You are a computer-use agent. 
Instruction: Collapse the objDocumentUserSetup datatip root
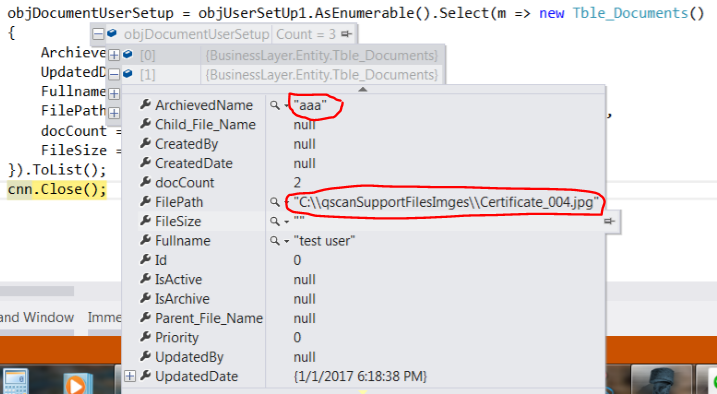coord(97,34)
